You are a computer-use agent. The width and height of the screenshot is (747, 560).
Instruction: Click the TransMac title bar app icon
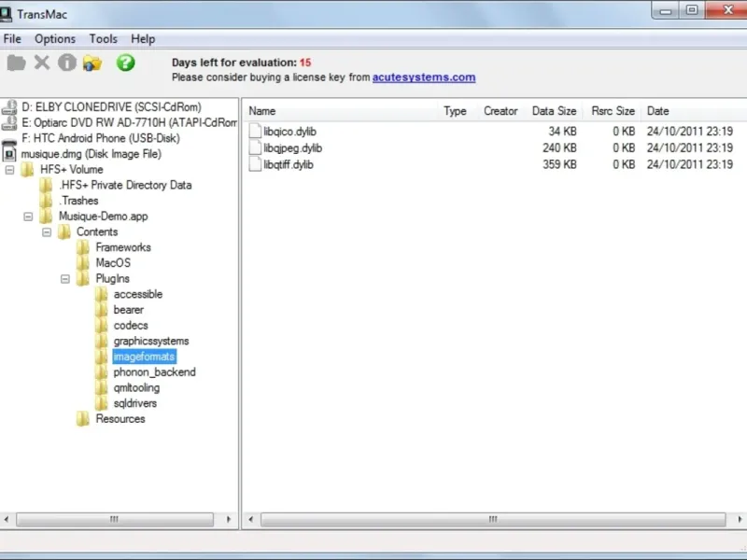pos(6,14)
